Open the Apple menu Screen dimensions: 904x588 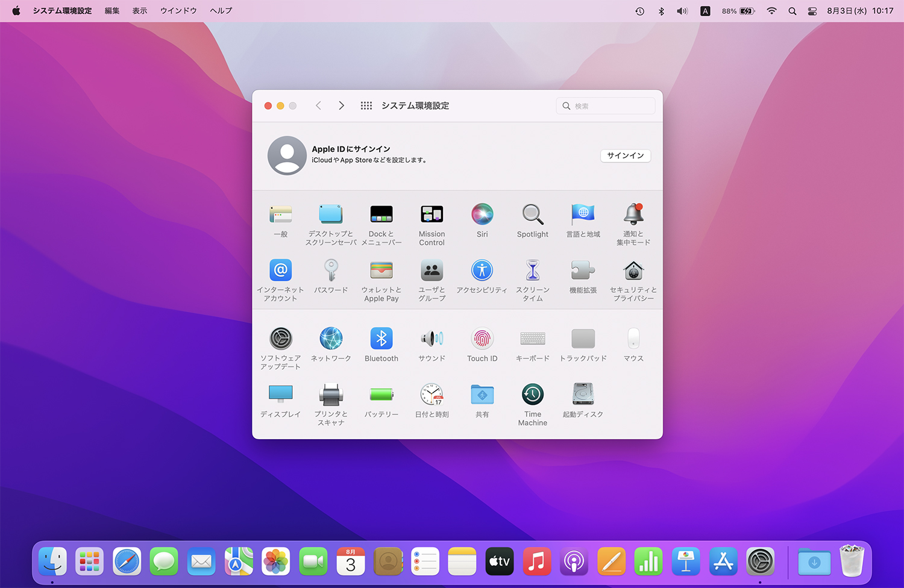(x=16, y=11)
